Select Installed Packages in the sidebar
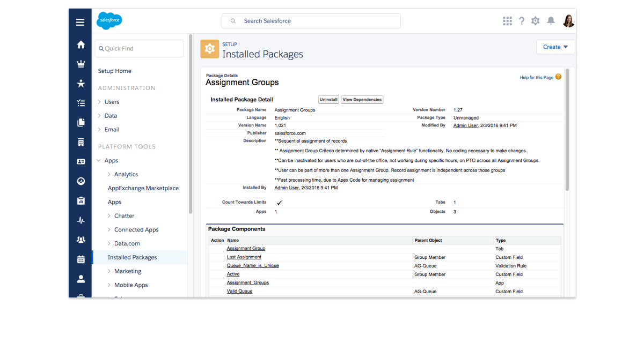644x343 pixels. 132,257
